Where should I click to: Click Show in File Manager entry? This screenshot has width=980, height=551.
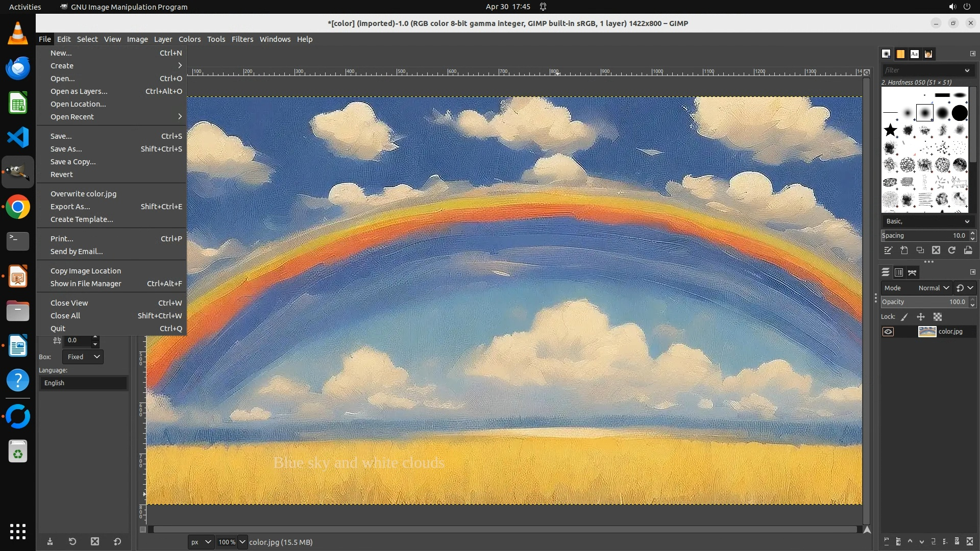86,284
